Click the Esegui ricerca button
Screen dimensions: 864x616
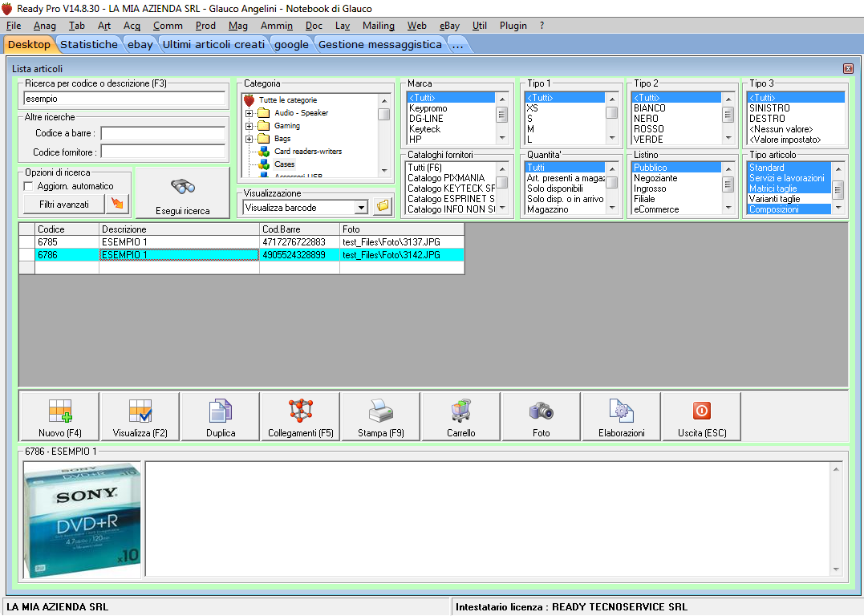pos(183,193)
